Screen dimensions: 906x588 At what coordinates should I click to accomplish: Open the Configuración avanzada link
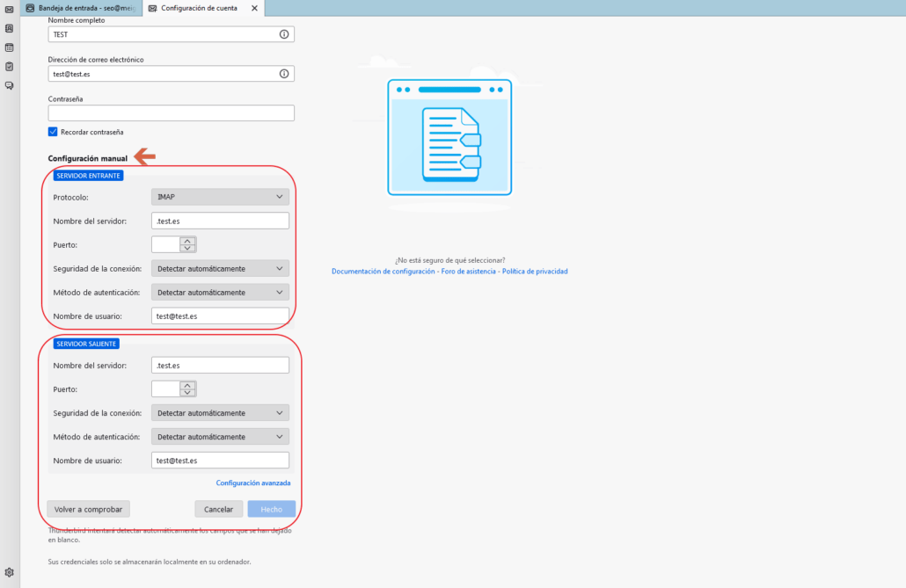[253, 483]
